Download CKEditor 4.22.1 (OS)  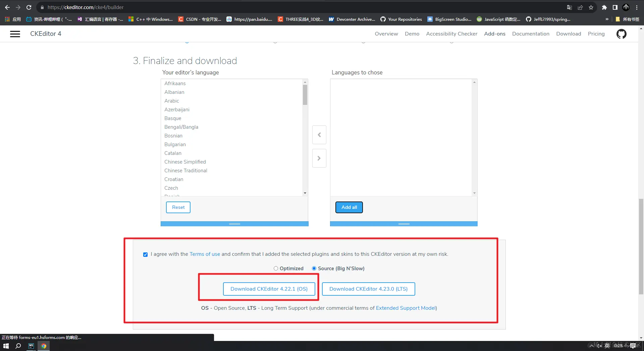click(269, 289)
